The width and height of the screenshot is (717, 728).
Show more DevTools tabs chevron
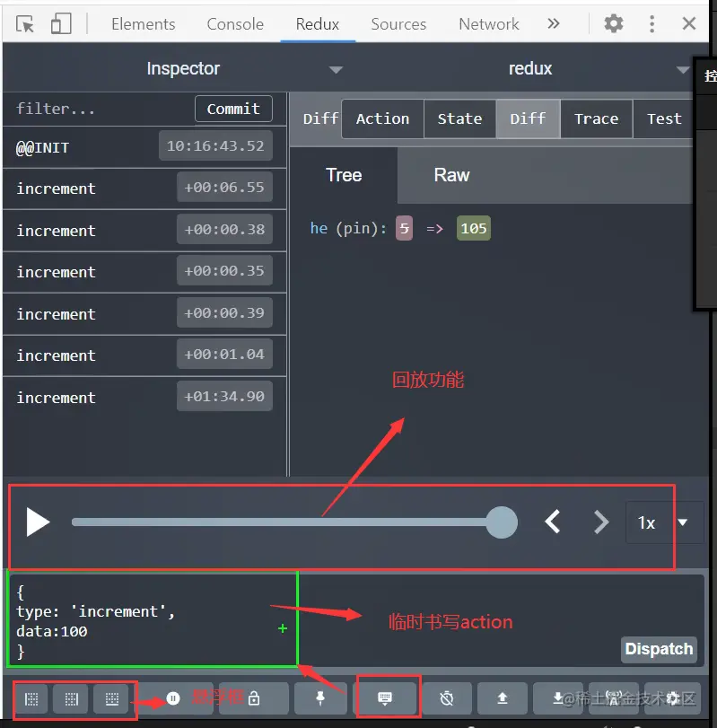pyautogui.click(x=553, y=23)
